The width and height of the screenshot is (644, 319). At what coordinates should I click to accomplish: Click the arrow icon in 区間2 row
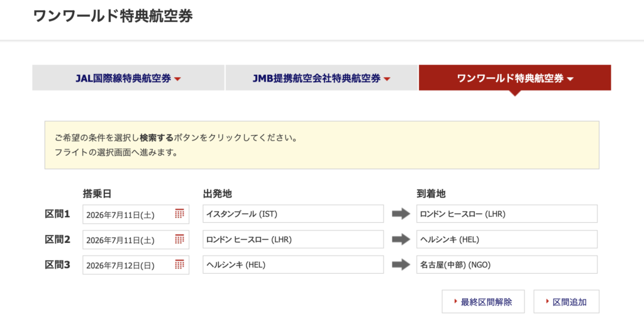coord(401,239)
